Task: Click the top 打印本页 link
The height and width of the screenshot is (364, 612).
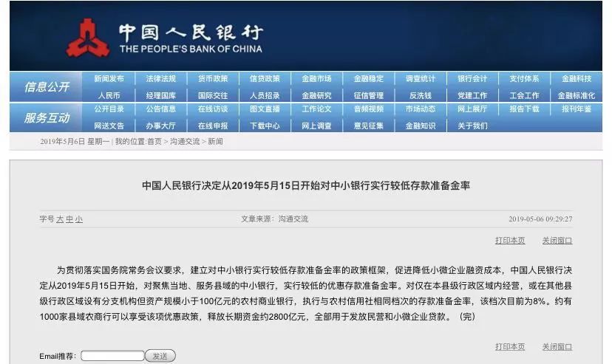Action: [510, 241]
